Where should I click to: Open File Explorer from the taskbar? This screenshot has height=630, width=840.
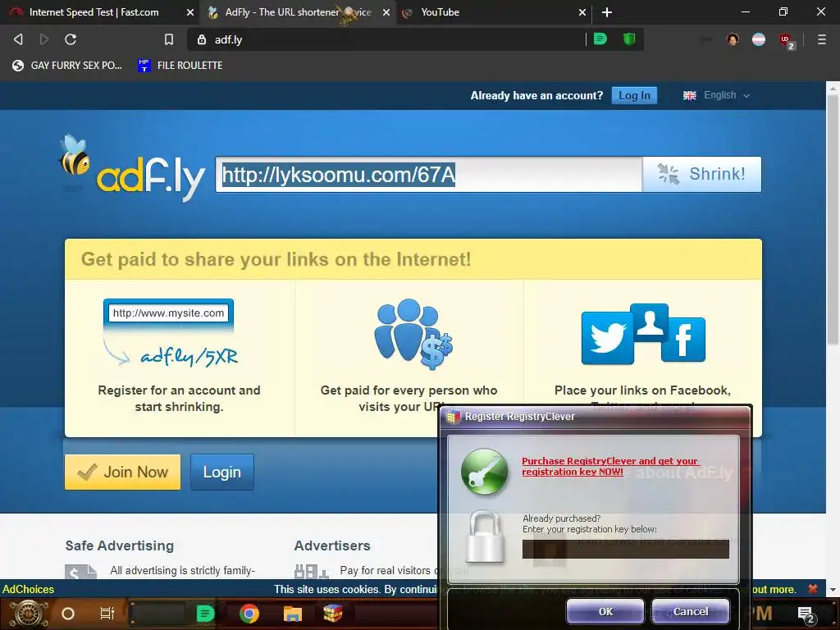point(293,614)
